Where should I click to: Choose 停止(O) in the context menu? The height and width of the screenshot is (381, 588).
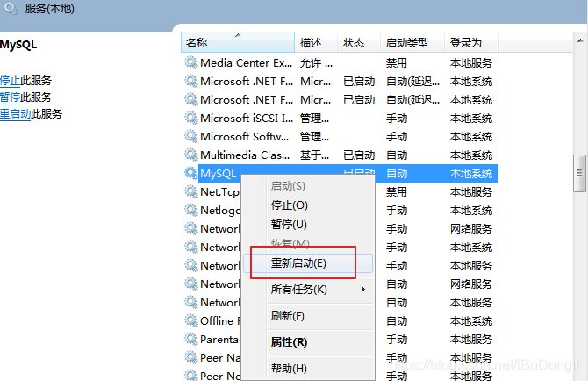tap(289, 205)
